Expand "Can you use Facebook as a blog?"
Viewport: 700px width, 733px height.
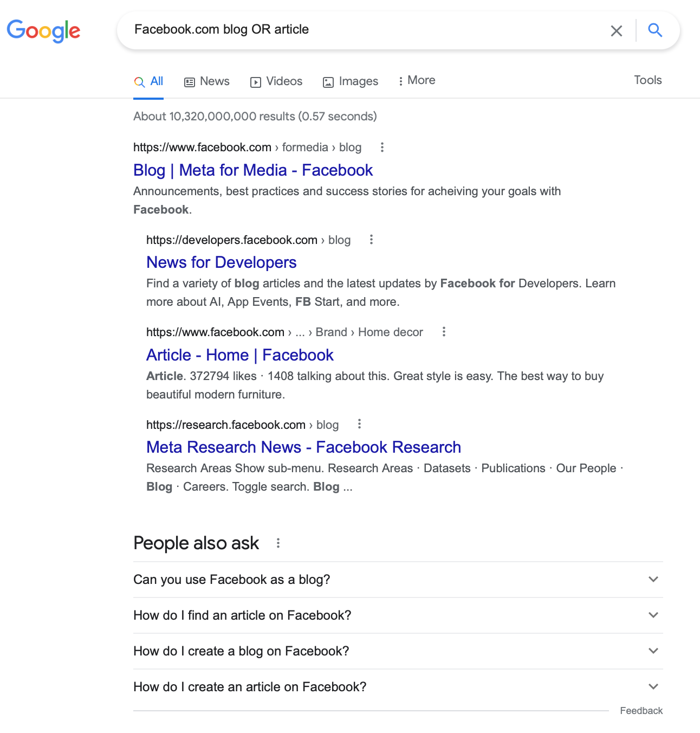[653, 580]
